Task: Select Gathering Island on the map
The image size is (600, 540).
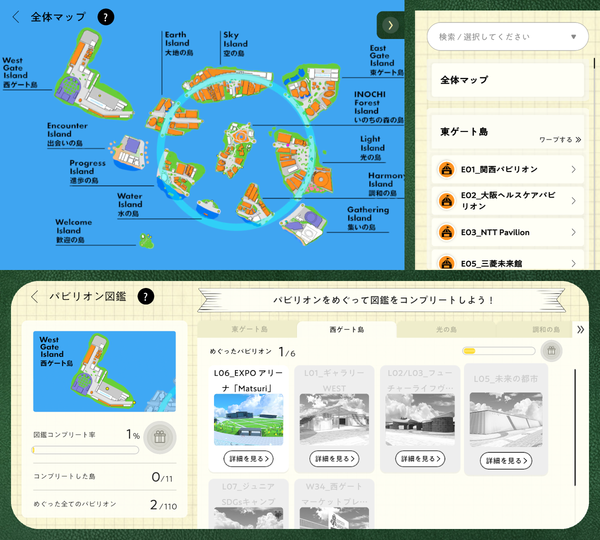Action: click(304, 225)
